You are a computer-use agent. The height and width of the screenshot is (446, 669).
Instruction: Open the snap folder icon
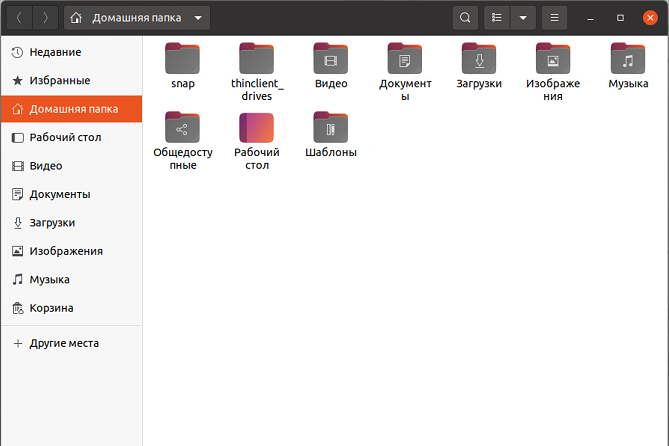[x=183, y=59]
